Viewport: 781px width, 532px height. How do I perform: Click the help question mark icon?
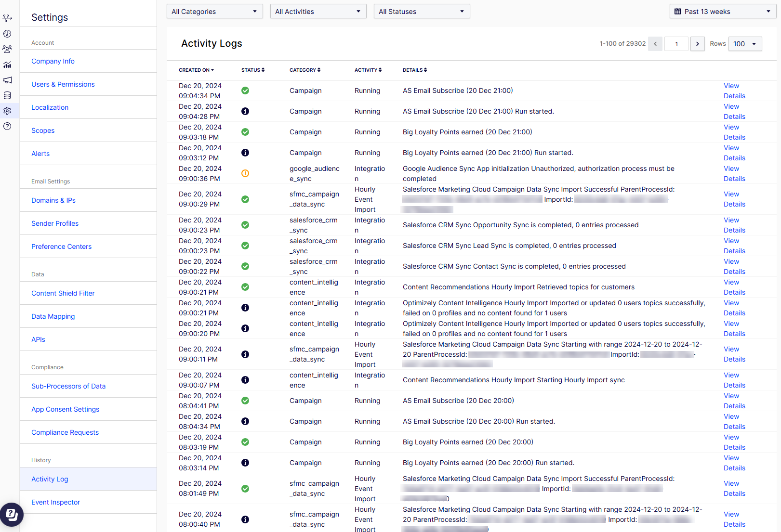(x=7, y=126)
